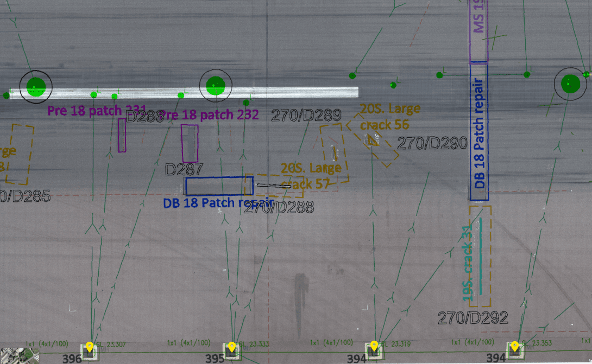The image size is (592, 364).
Task: Select the purple rectangle under Pre 18 patch 231
Action: pyautogui.click(x=122, y=135)
